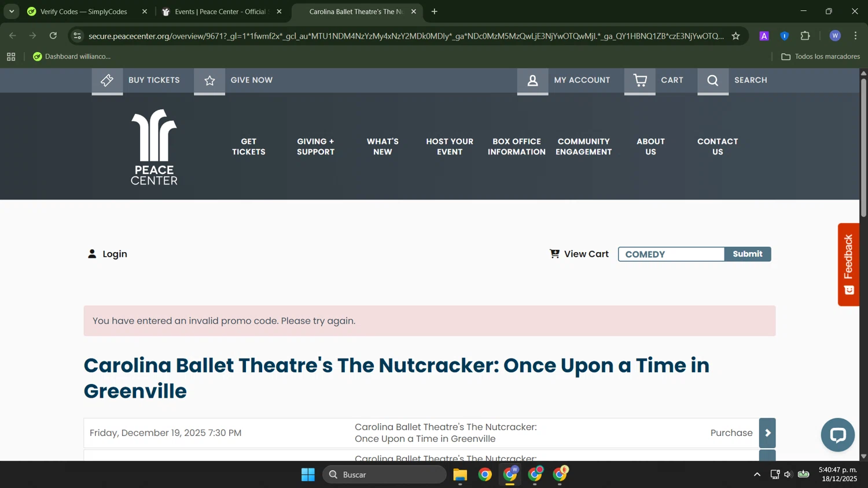Click the browser address bar URL

(406, 36)
